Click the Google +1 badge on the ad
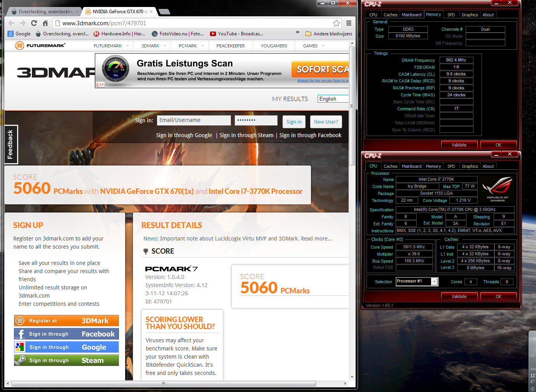This screenshot has height=392, width=536. (100, 84)
